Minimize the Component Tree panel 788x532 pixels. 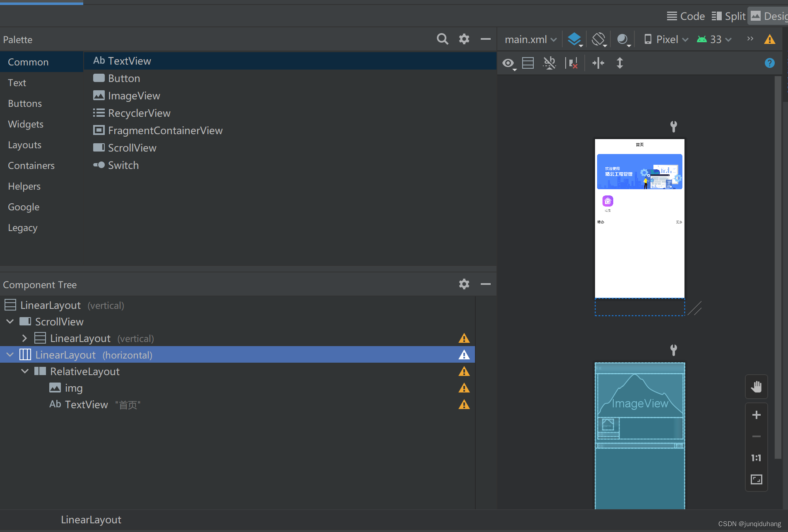point(485,284)
